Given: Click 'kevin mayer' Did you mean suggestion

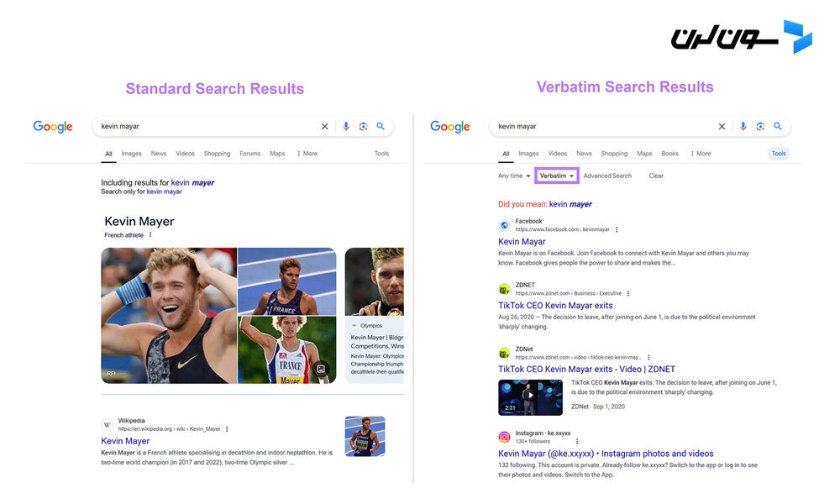Looking at the screenshot, I should pos(570,204).
